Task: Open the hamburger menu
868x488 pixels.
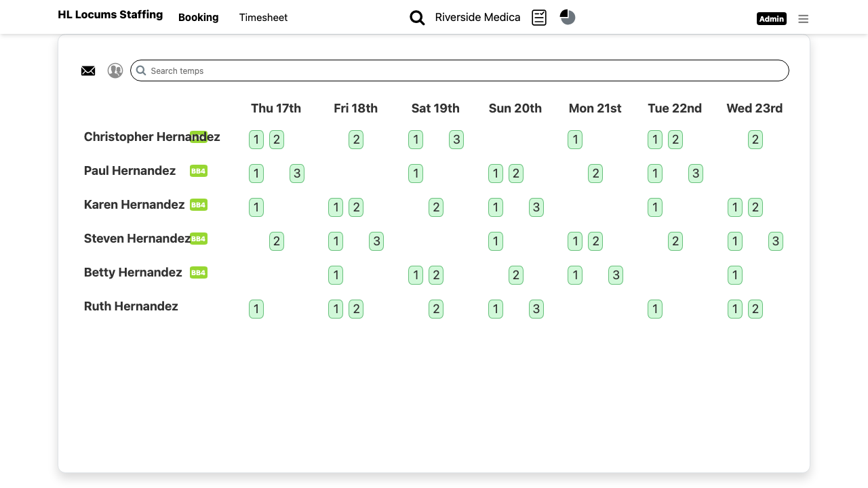Action: click(803, 19)
